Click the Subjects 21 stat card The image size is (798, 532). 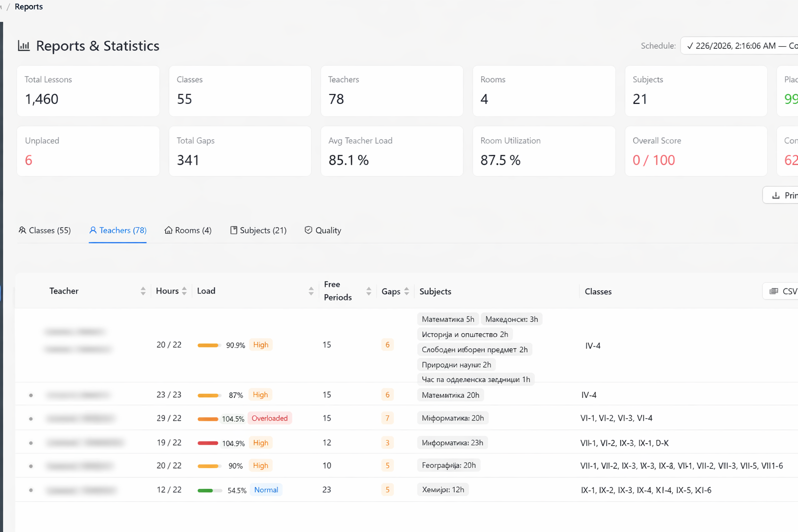(x=696, y=91)
